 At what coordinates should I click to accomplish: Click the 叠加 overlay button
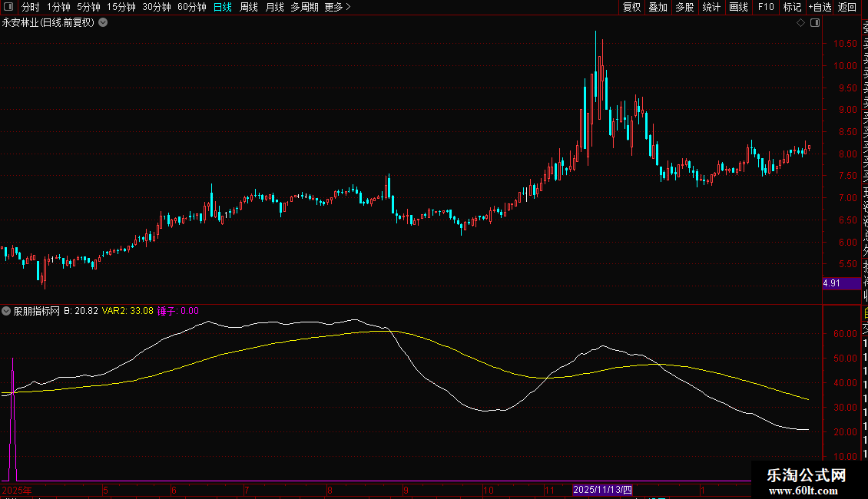(658, 7)
